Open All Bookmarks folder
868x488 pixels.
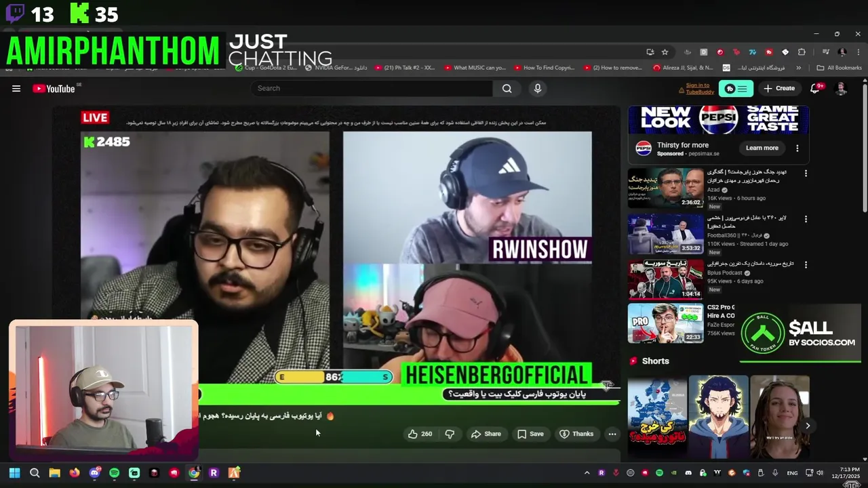840,68
